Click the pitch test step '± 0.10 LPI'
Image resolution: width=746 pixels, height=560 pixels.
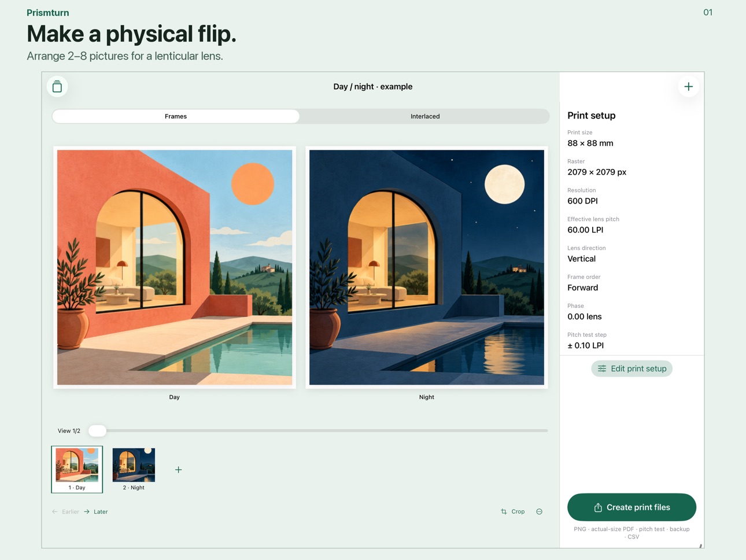[x=586, y=346]
